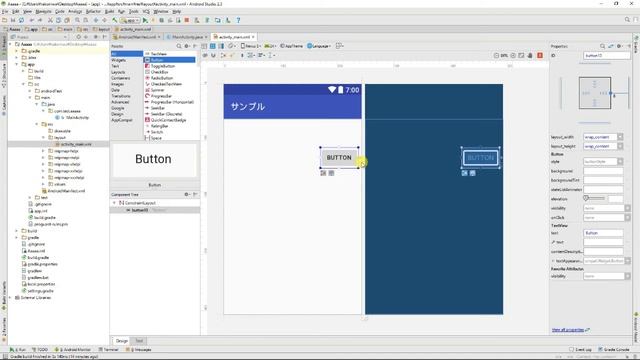Click the Cut scissors icon in toolbar
The width and height of the screenshot is (640, 360).
[x=50, y=20]
